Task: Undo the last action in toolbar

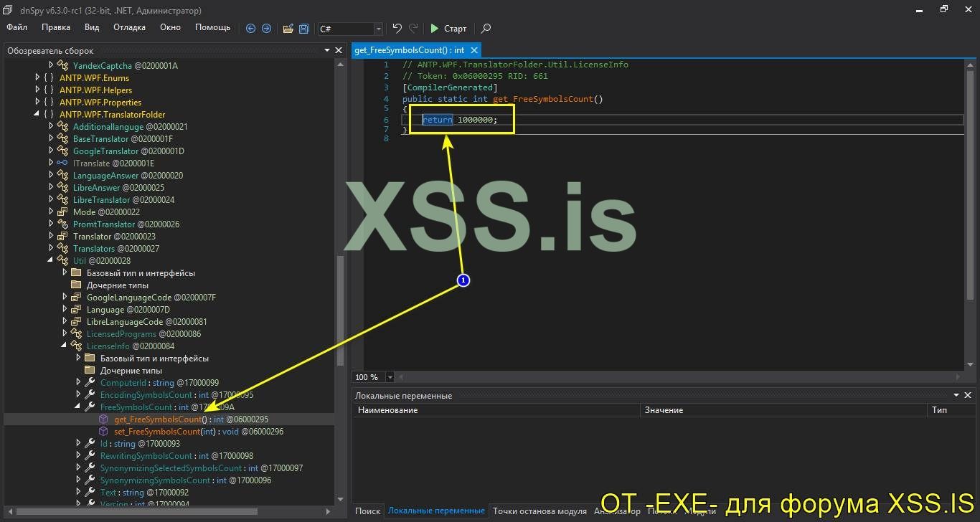Action: tap(397, 29)
